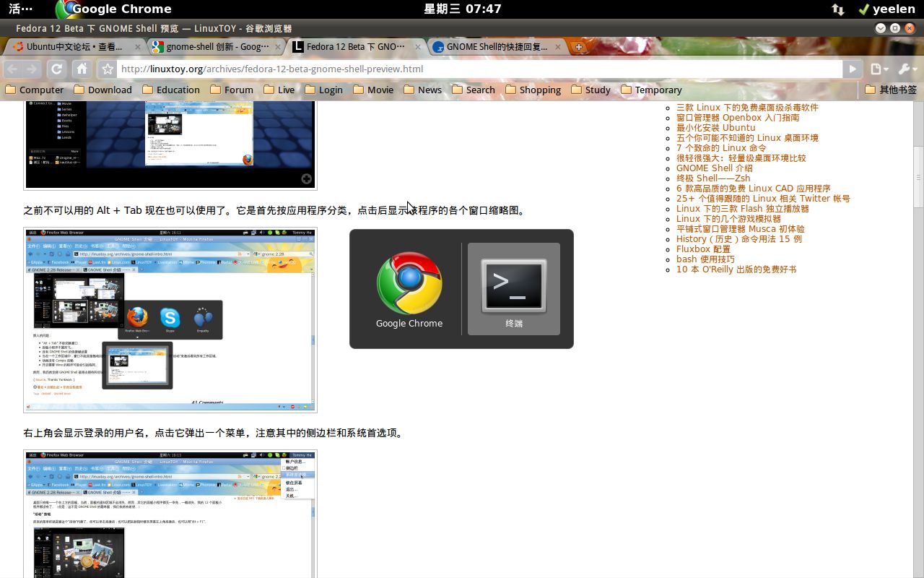Viewport: 924px width, 578px height.
Task: Click the browser Forward arrow button
Action: point(32,69)
